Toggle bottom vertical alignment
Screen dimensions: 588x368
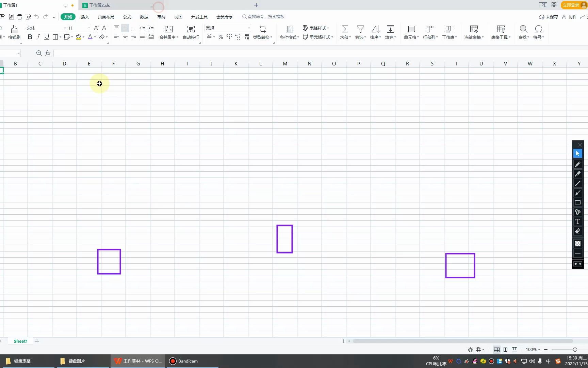click(x=134, y=28)
